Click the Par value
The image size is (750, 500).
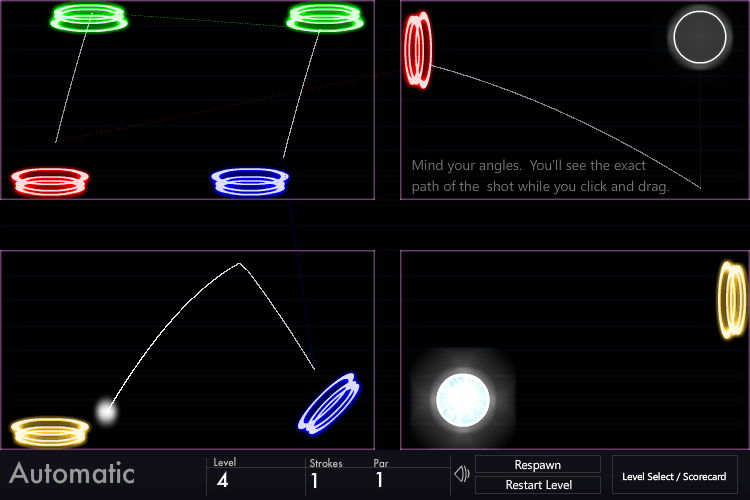click(379, 480)
